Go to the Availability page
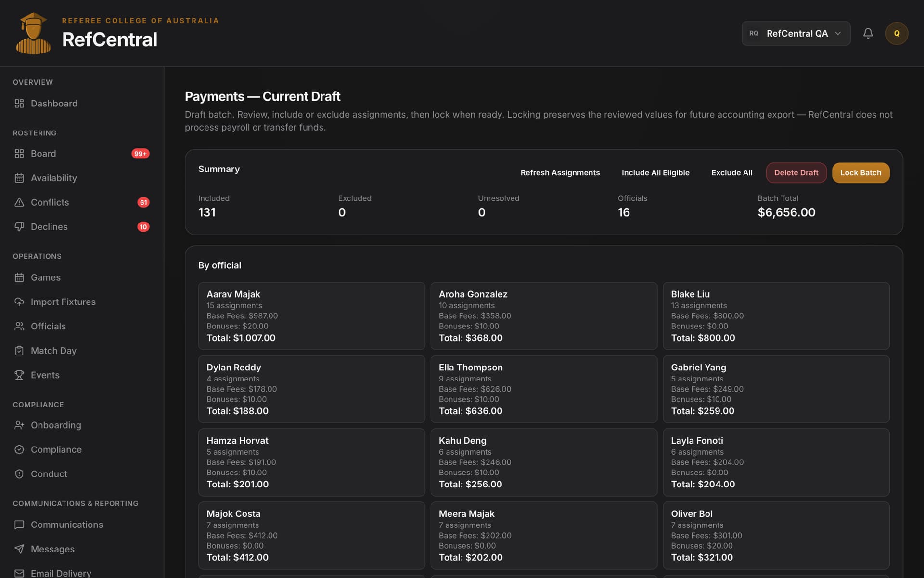Image resolution: width=924 pixels, height=578 pixels. point(82,178)
